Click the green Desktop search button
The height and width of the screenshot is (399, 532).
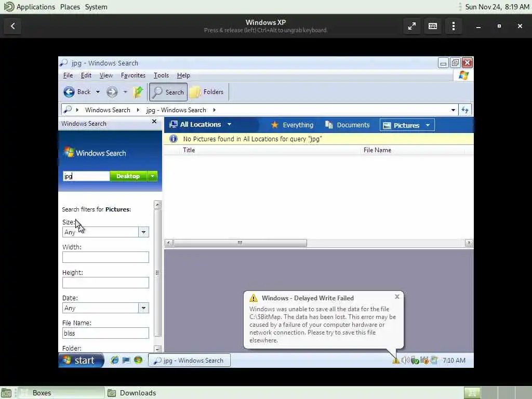(x=128, y=176)
